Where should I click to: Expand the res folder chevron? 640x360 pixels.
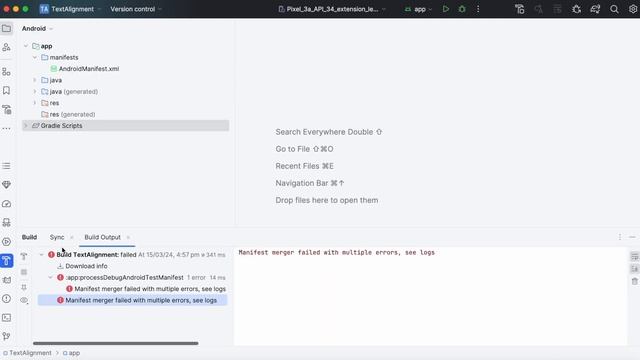[35, 103]
